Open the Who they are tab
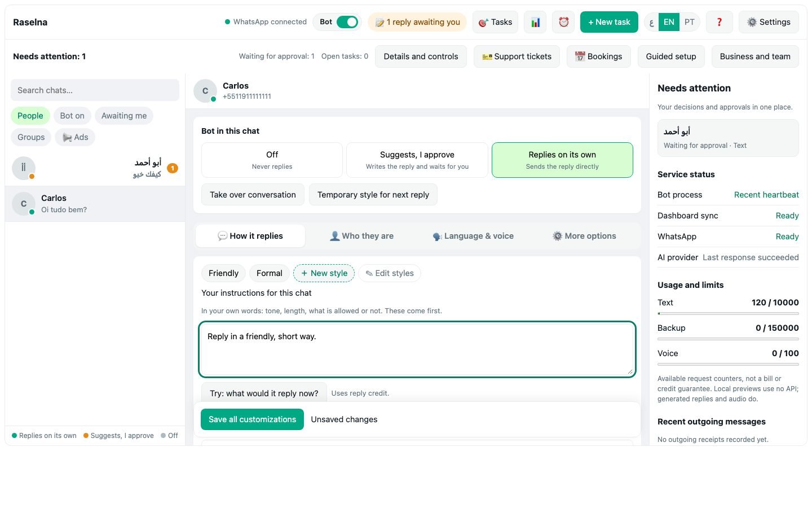 tap(361, 236)
